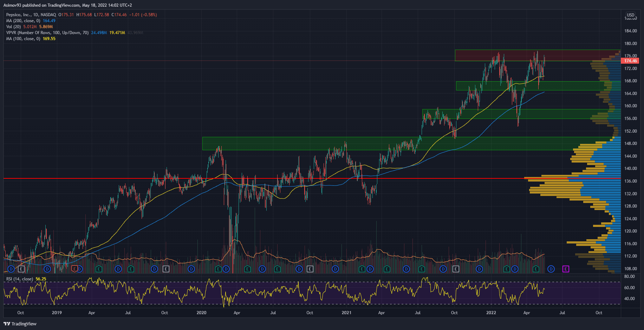The image size is (644, 330).
Task: Select the rightmost blue D dividend marker
Action: tap(551, 269)
